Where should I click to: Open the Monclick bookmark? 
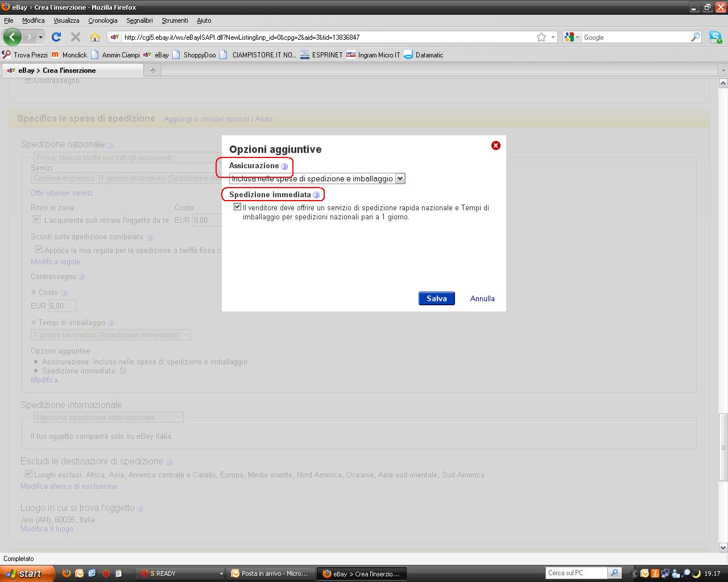69,55
